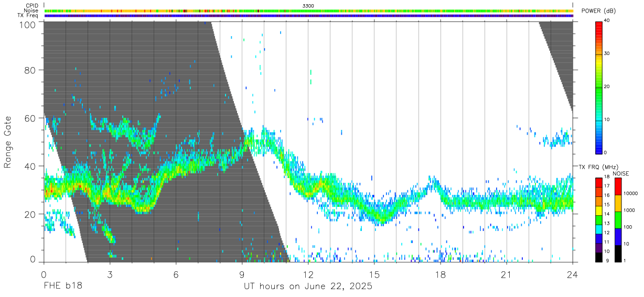The image size is (644, 297).
Task: Click the UT hours axis tick 24
Action: click(573, 274)
